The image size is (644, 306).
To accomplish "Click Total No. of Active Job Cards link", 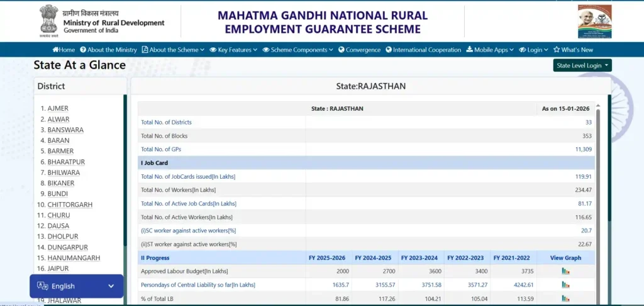I will 189,203.
